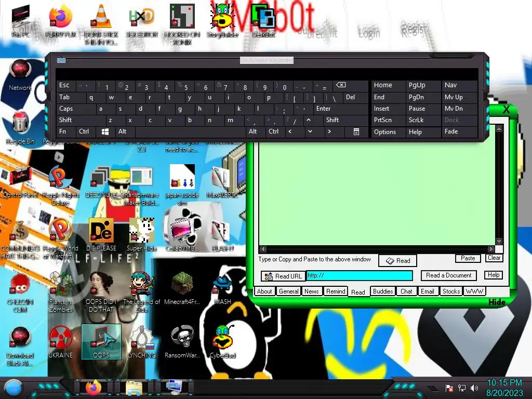This screenshot has height=399, width=532.
Task: Click the context menu keyboard key
Action: 356,131
